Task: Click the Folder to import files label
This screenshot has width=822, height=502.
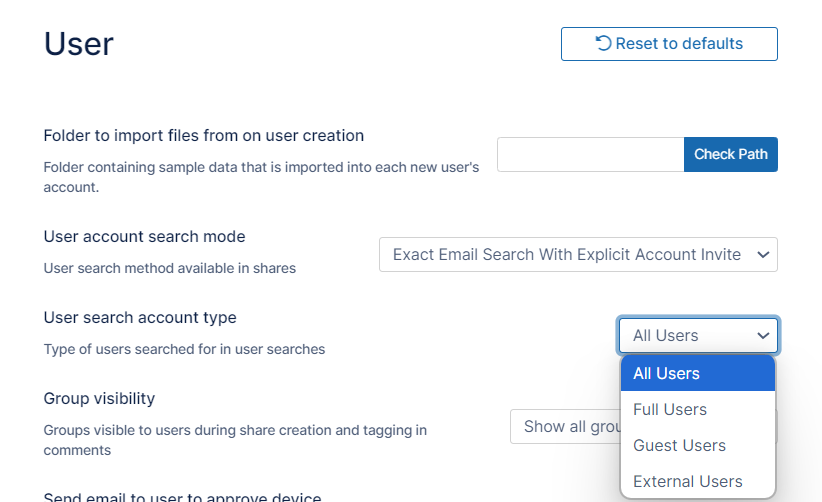Action: pyautogui.click(x=203, y=135)
